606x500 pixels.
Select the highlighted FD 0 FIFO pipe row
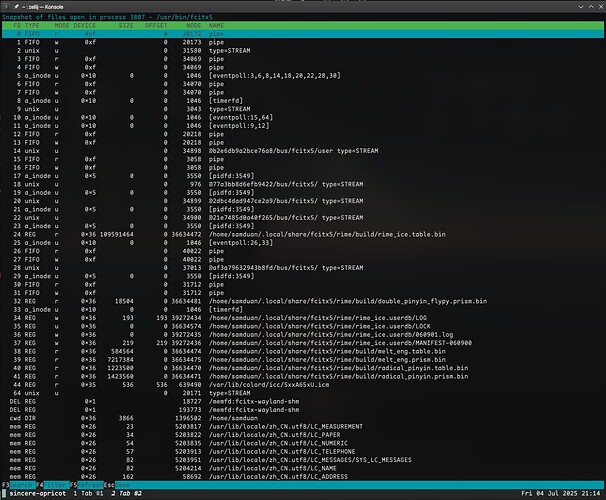(x=303, y=34)
